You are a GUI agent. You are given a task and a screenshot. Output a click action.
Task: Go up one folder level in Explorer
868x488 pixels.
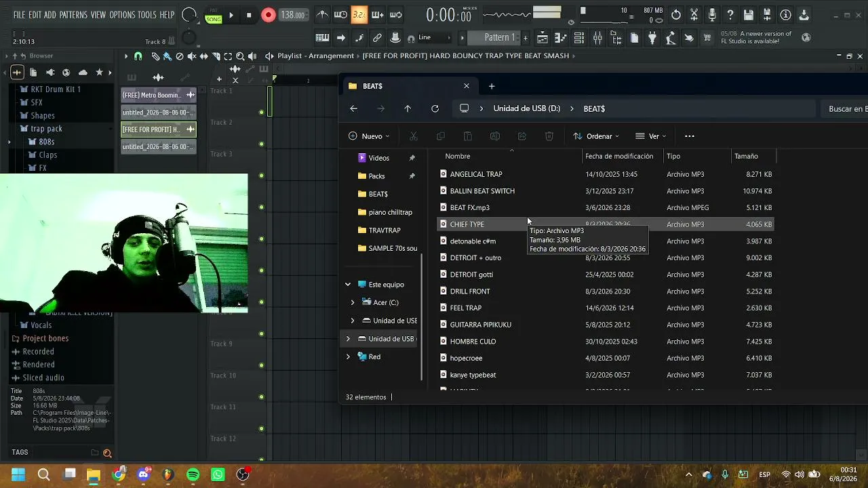point(408,108)
